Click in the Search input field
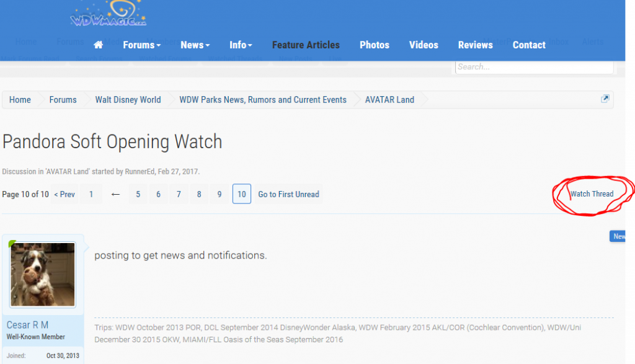This screenshot has width=635, height=364. coord(534,67)
